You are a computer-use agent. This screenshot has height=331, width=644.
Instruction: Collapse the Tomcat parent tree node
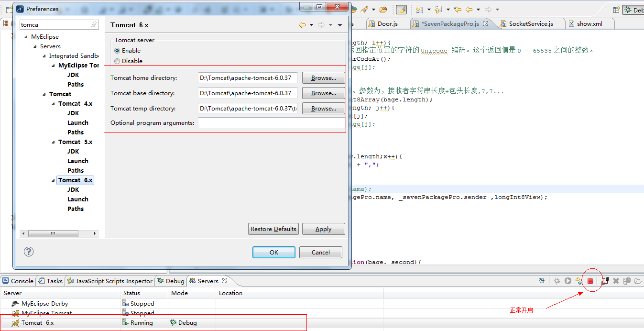(44, 94)
